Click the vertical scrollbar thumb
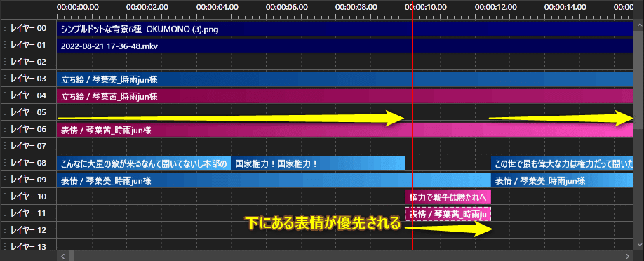644x261 pixels. tap(638, 79)
